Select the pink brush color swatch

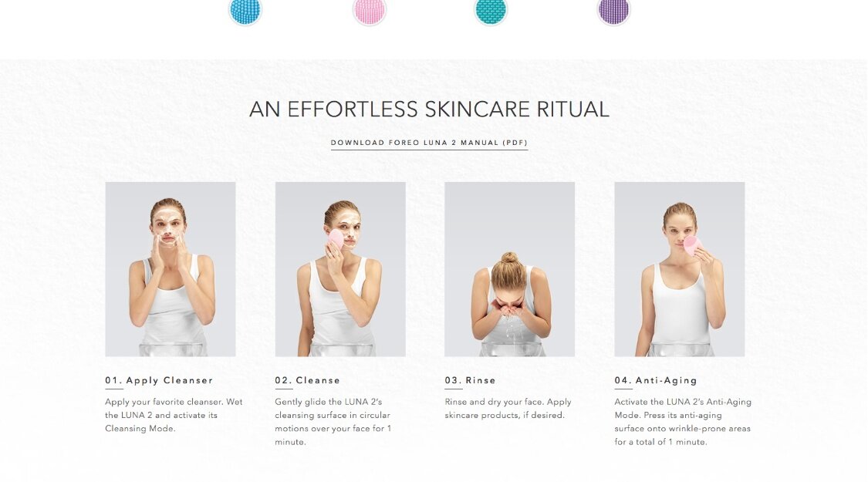coord(370,11)
